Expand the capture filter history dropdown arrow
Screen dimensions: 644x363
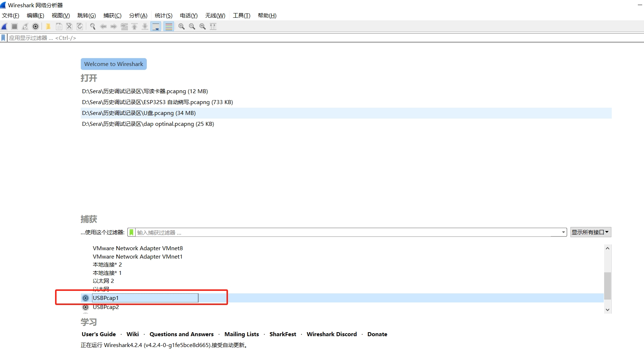(563, 232)
